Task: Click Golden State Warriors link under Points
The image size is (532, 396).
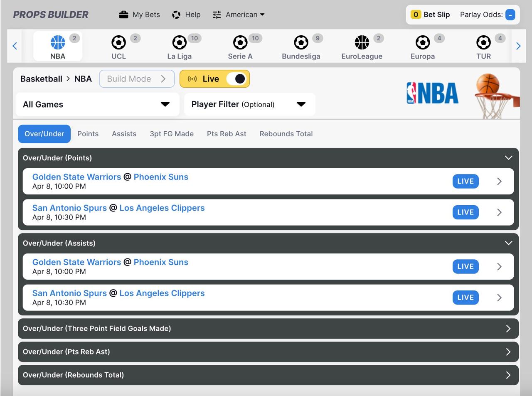Action: [76, 177]
